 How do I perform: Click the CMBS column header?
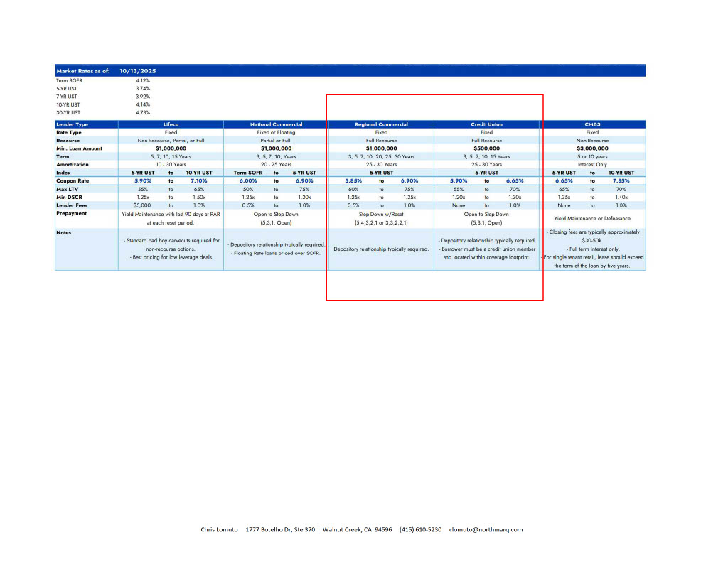click(x=592, y=124)
